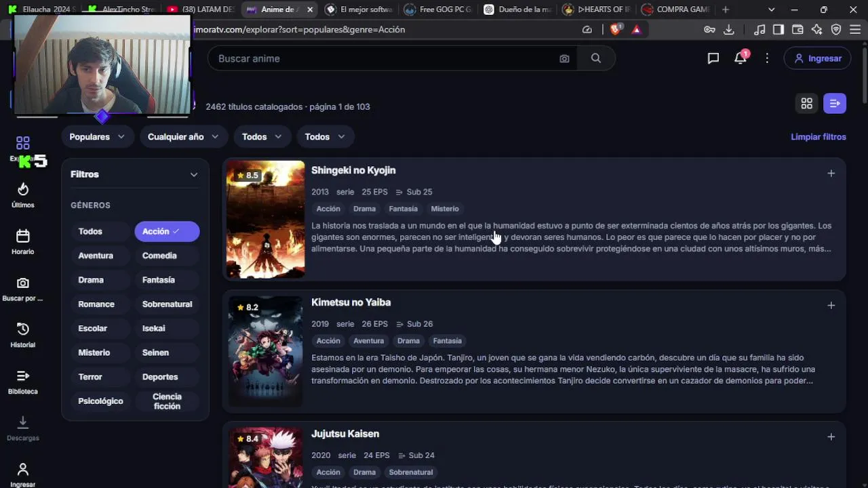Open the Kimetsu no Yaiba title
This screenshot has height=488, width=868.
coord(351,302)
